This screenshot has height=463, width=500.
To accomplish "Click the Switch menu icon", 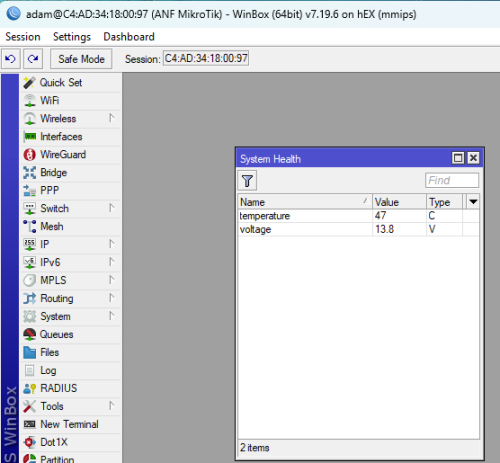I will [x=29, y=209].
